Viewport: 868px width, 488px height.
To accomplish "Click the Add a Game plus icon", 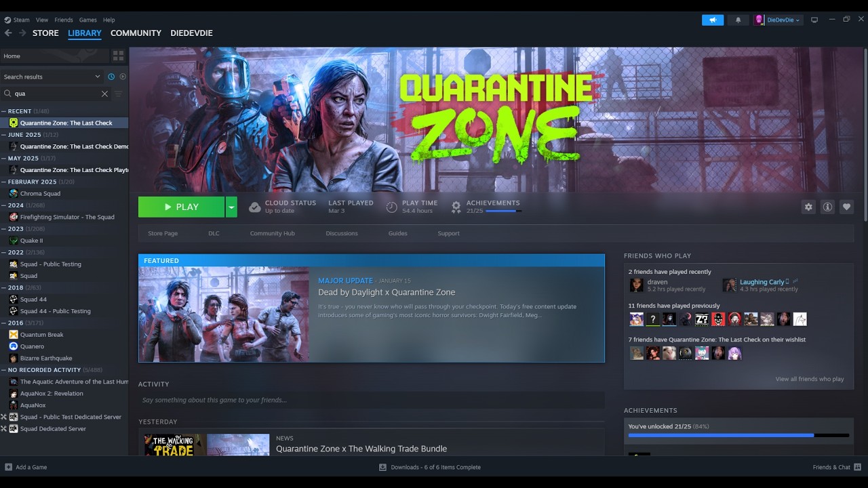I will [x=8, y=467].
